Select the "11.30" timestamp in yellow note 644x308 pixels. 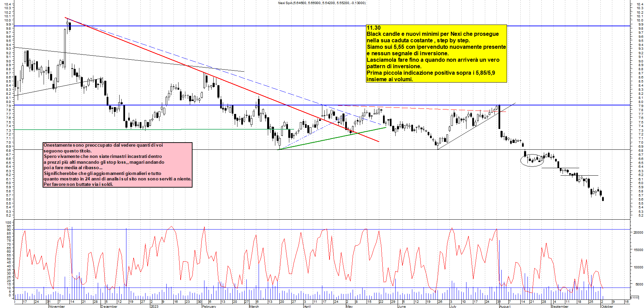coord(373,28)
